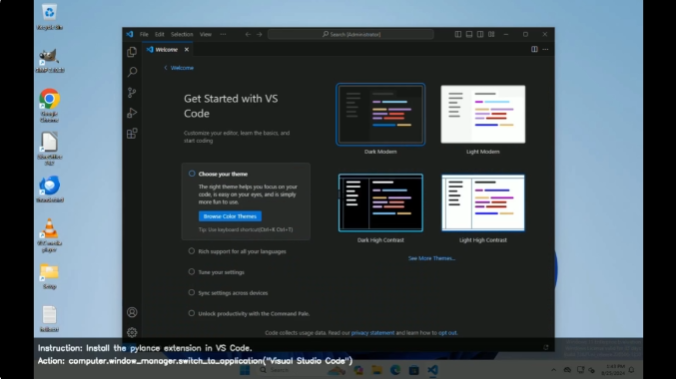Open the editor More Actions ellipsis

point(545,50)
